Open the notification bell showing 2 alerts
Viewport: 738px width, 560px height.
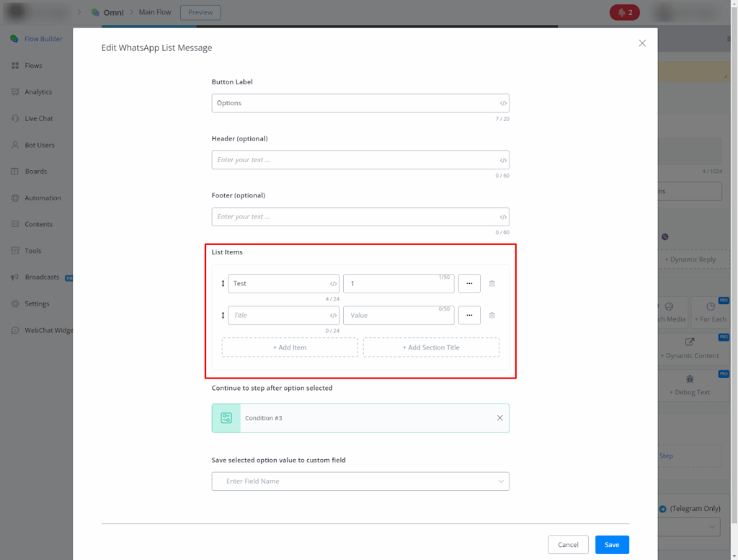[624, 12]
